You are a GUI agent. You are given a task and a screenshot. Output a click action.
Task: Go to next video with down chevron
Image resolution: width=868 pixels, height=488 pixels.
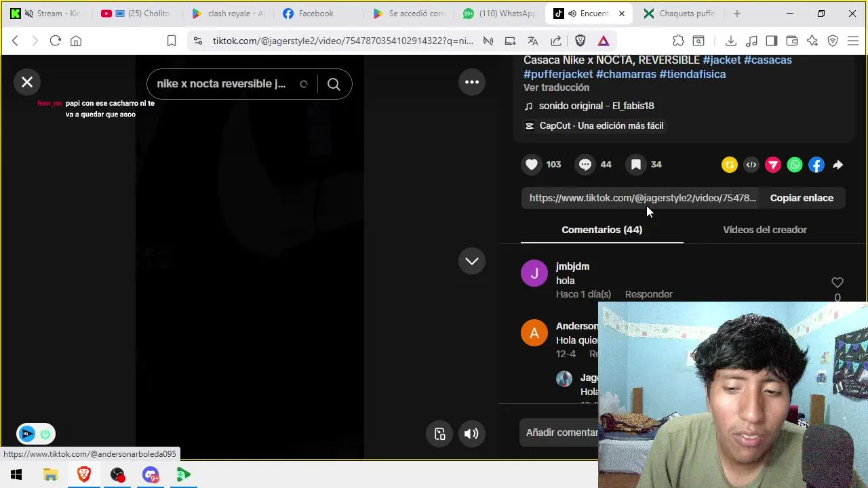472,261
